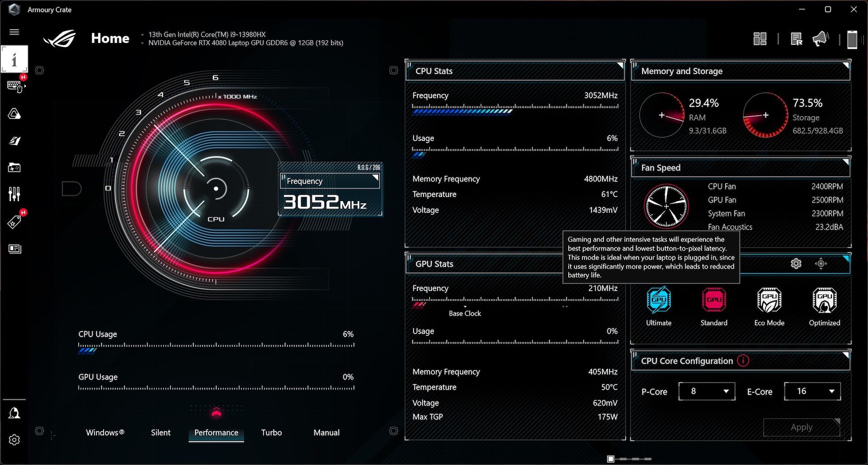Click the CPU Usage progress bar
The width and height of the screenshot is (868, 465).
(216, 348)
